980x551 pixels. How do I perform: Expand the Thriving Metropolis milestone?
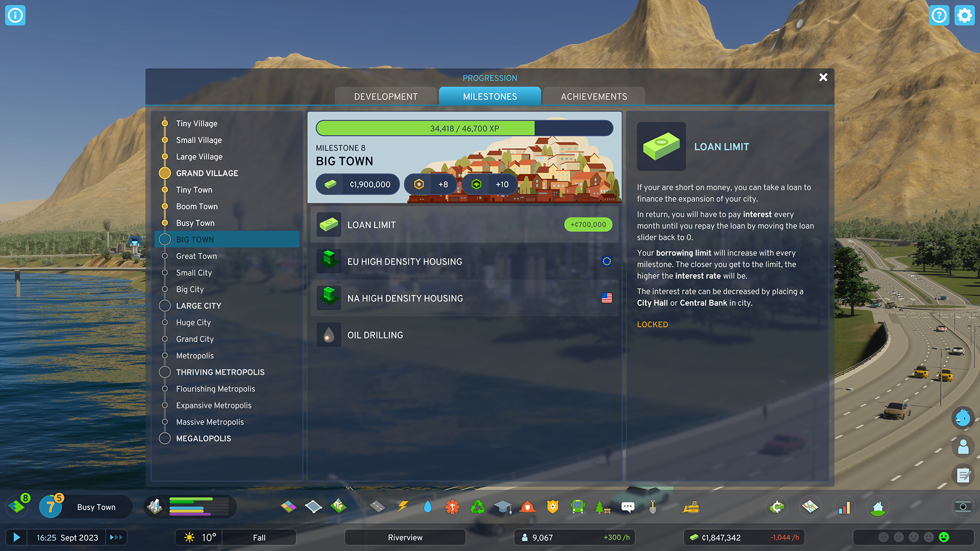coord(220,372)
